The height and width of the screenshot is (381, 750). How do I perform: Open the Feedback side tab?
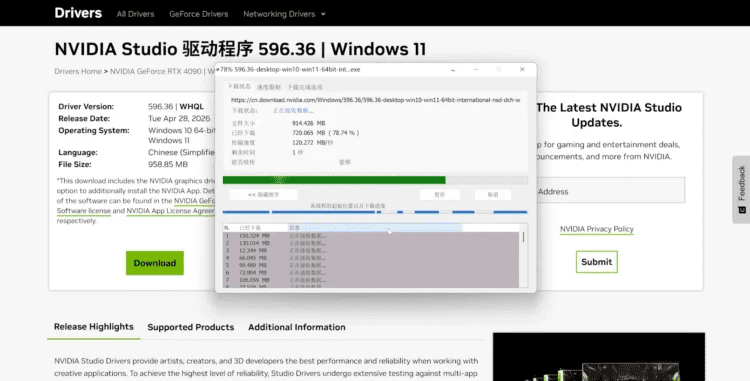741,189
